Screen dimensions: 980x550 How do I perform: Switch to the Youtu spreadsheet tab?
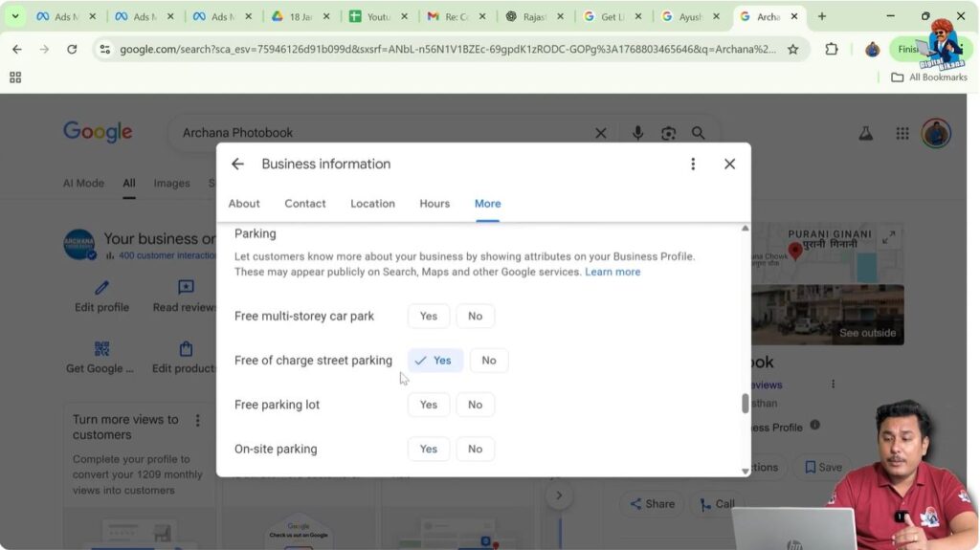click(377, 17)
